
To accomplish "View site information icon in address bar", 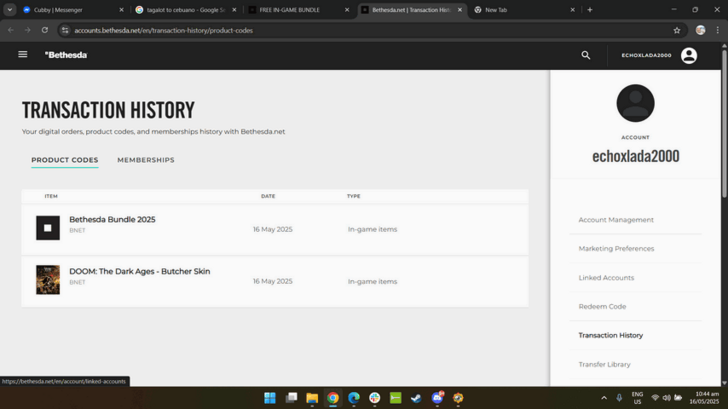I will [65, 30].
